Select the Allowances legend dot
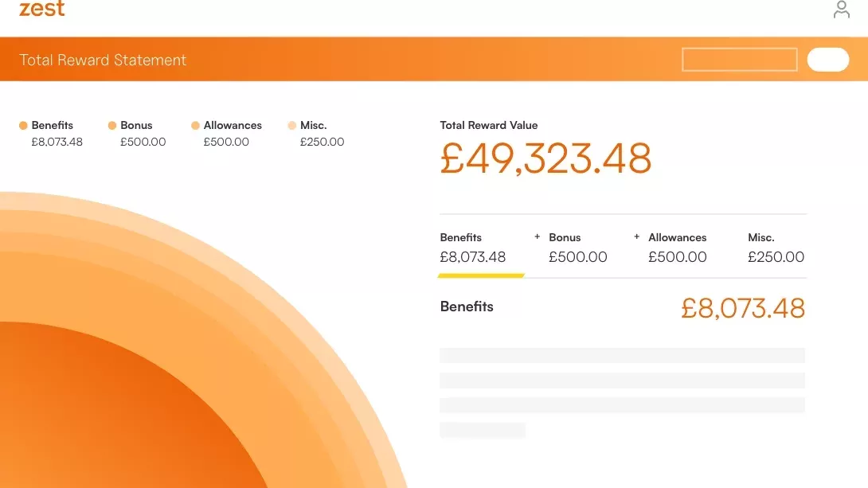Viewport: 868px width, 488px height. pyautogui.click(x=195, y=126)
